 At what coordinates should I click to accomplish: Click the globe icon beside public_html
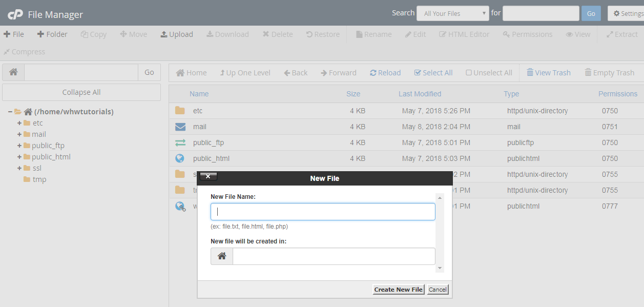(x=180, y=158)
